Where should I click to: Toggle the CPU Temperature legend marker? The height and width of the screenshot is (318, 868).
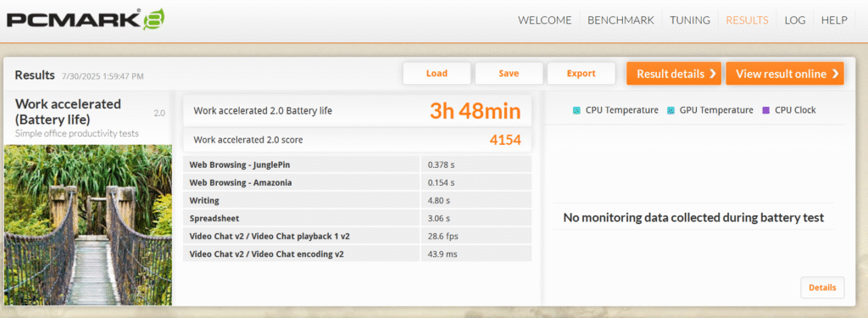pyautogui.click(x=576, y=110)
